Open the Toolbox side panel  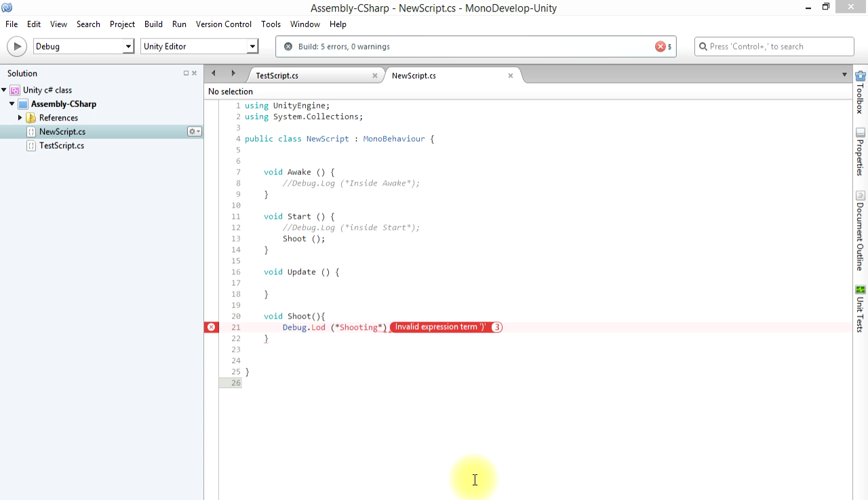point(861,92)
